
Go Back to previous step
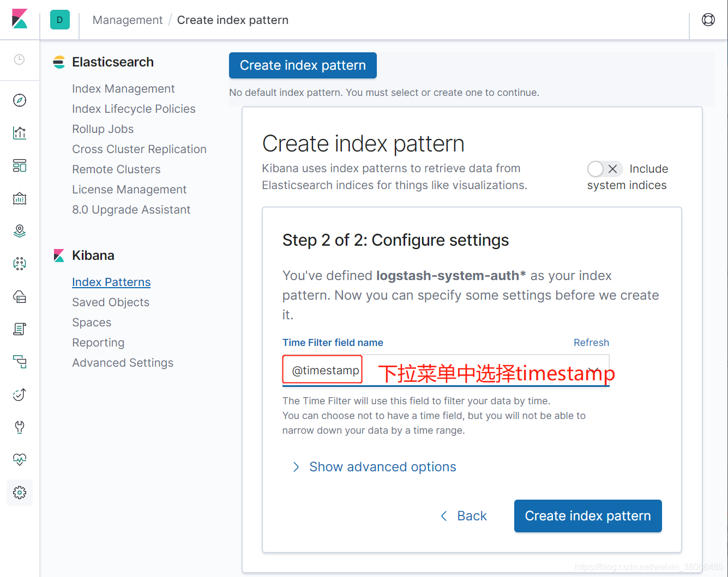point(464,516)
